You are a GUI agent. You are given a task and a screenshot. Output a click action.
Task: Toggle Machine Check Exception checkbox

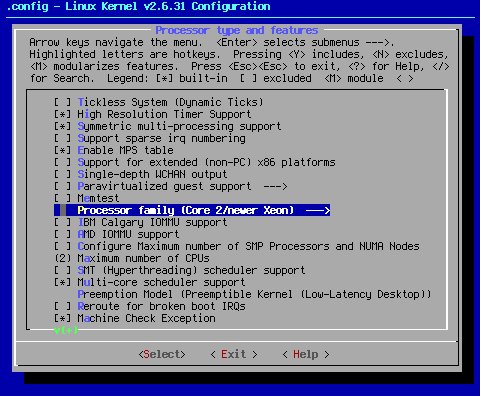[63, 318]
